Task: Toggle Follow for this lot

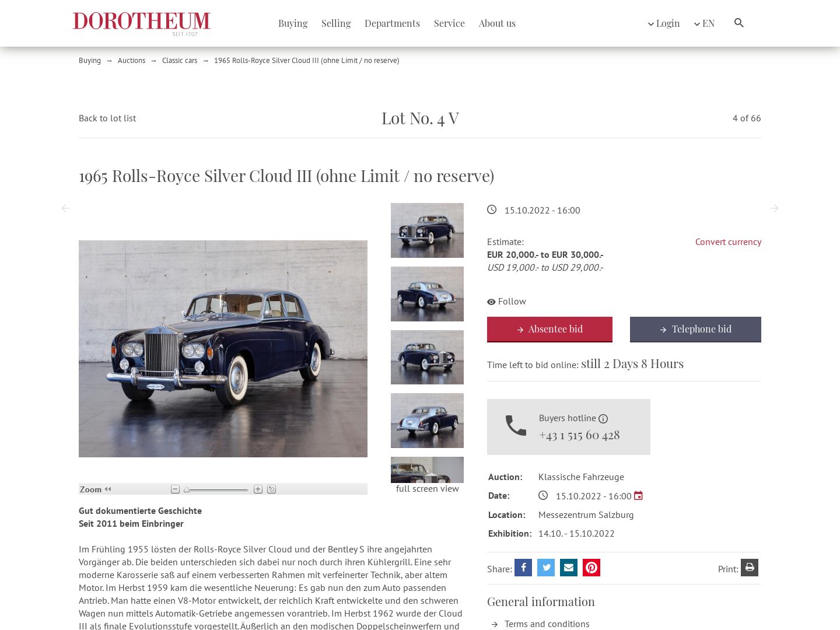Action: coord(507,302)
